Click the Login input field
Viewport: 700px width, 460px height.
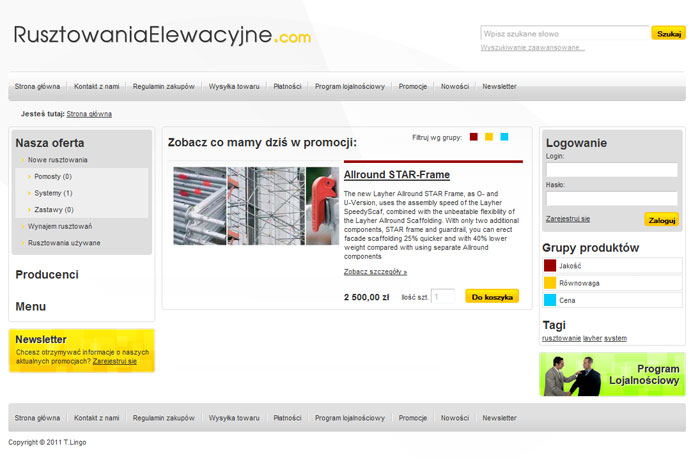pos(612,170)
